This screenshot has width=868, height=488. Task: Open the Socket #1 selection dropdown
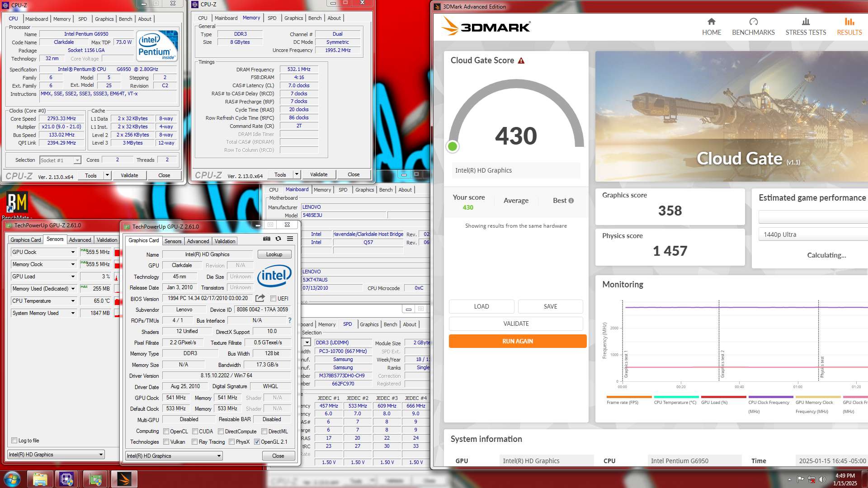(60, 160)
